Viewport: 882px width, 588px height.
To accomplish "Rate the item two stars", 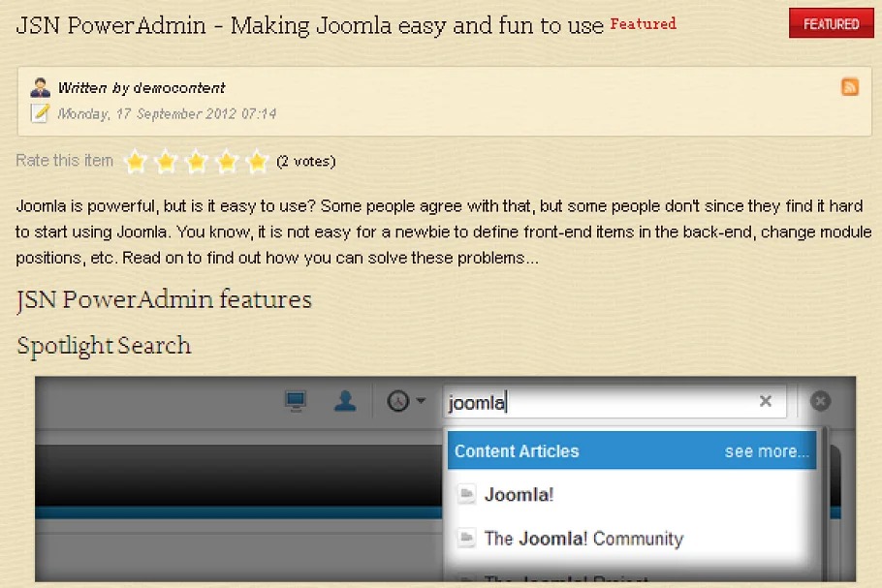I will (166, 162).
